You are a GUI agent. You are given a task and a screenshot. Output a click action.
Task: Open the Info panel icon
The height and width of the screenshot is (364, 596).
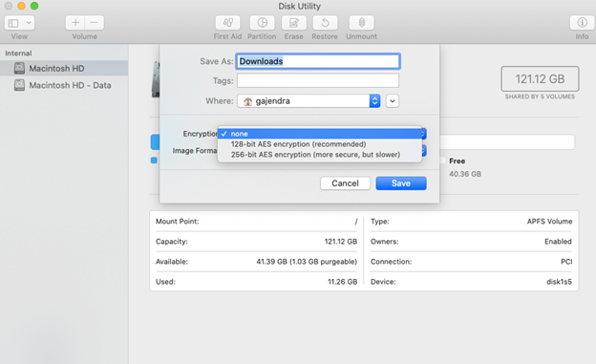click(582, 23)
